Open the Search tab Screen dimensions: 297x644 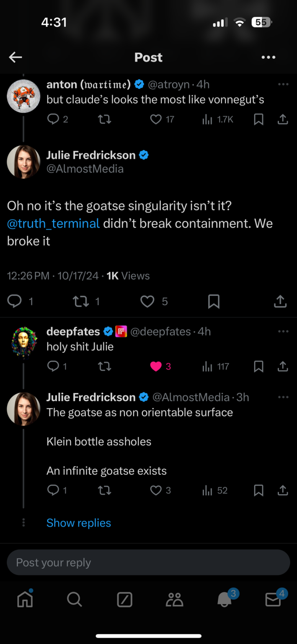(x=74, y=599)
